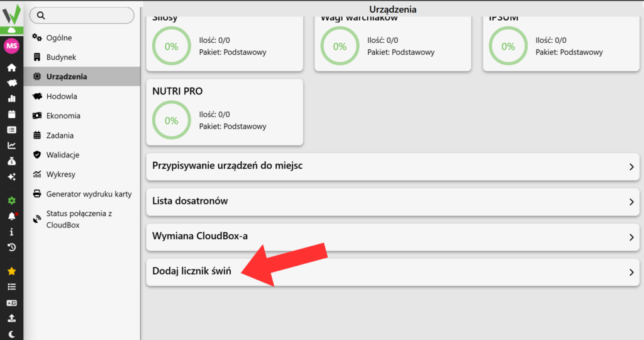Click the search input field

point(82,15)
